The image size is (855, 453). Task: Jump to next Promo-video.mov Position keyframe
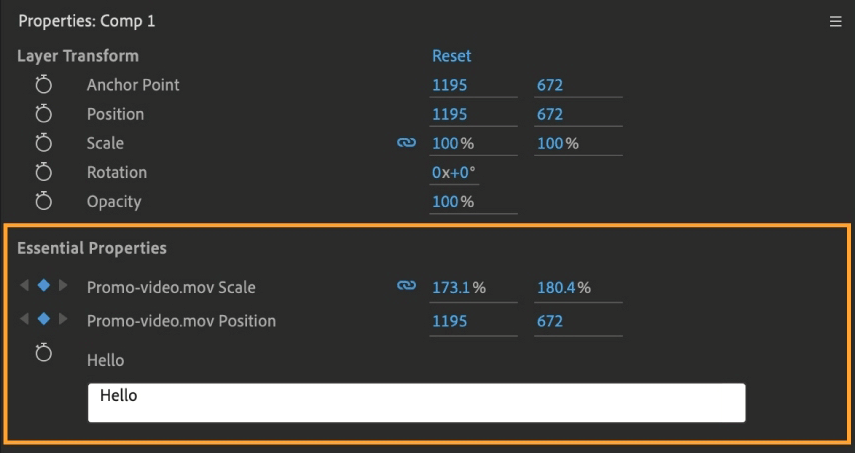coord(63,321)
